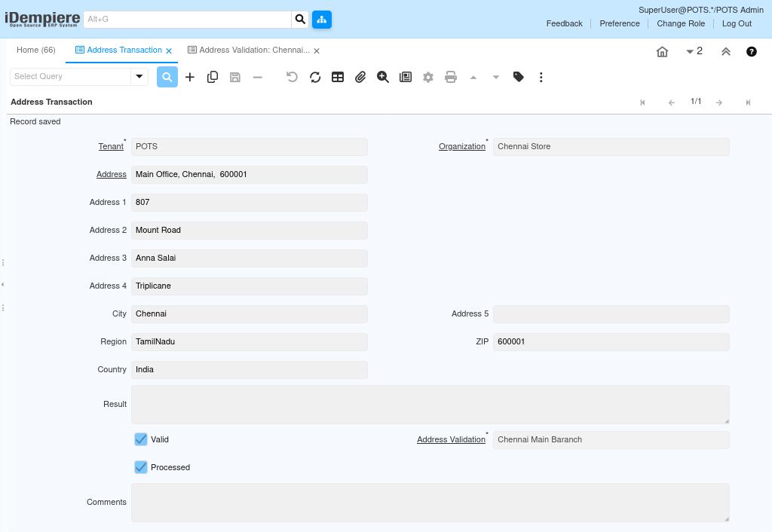Click the Save floppy disk icon
Screen dimensions: 772x532
(x=235, y=77)
